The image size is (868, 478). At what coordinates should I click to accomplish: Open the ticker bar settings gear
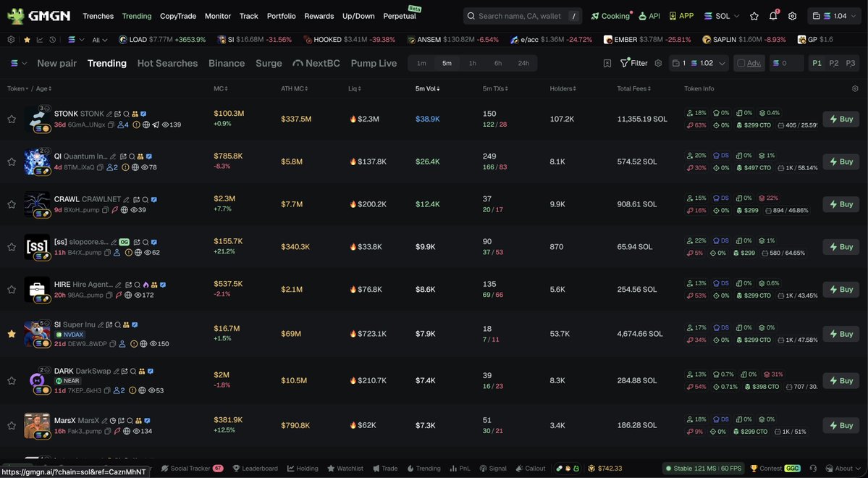[x=11, y=40]
